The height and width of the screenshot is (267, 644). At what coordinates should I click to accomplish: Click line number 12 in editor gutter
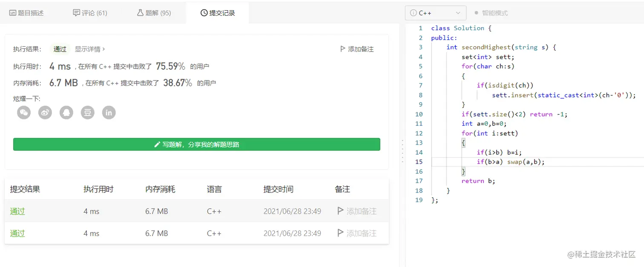(x=419, y=133)
